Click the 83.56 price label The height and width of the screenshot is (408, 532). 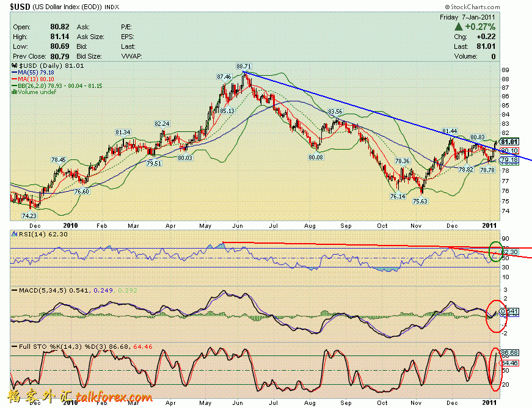[335, 111]
